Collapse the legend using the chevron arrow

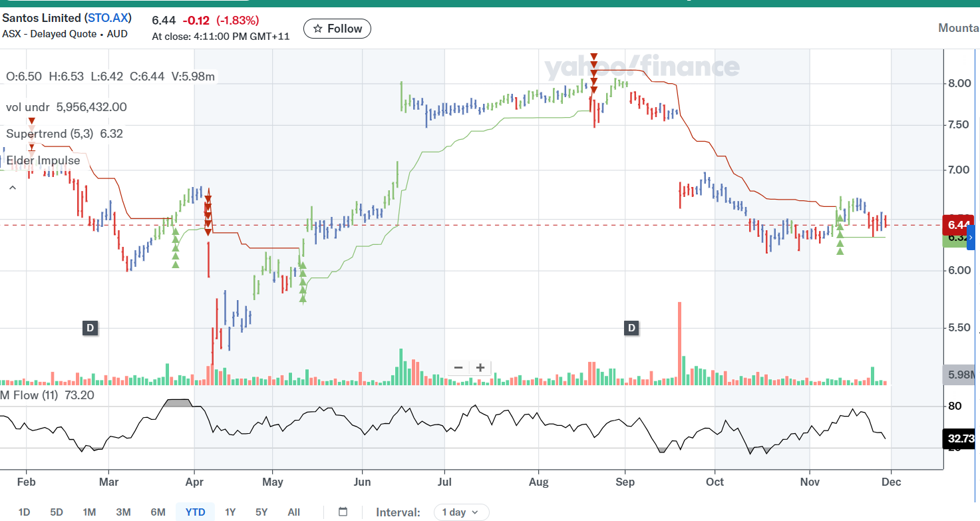coord(12,188)
